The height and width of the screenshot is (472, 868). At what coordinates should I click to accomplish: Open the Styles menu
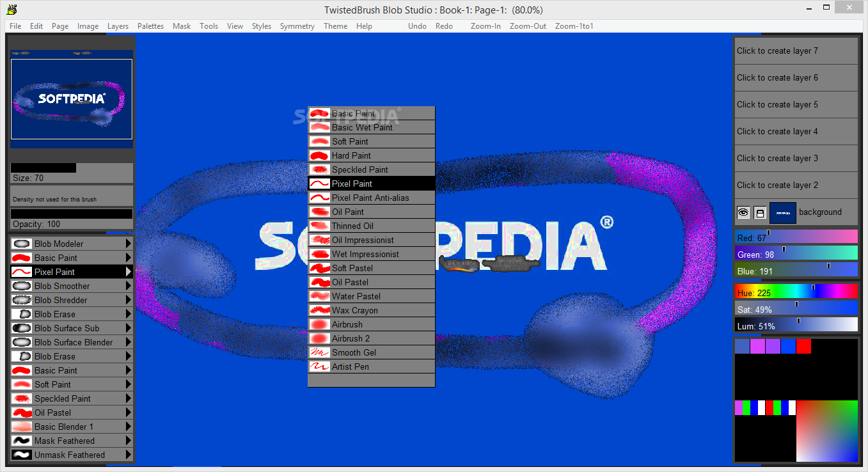262,26
